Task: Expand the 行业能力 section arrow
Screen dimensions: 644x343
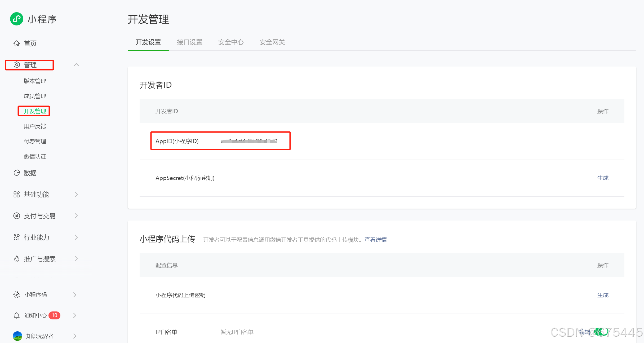Action: (x=76, y=237)
